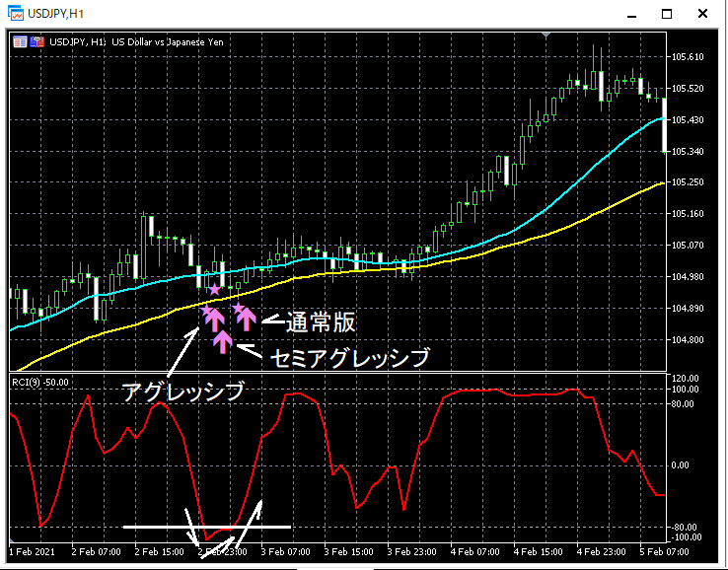
Task: Maximize the USDJPY,H1 chart window
Action: point(667,14)
